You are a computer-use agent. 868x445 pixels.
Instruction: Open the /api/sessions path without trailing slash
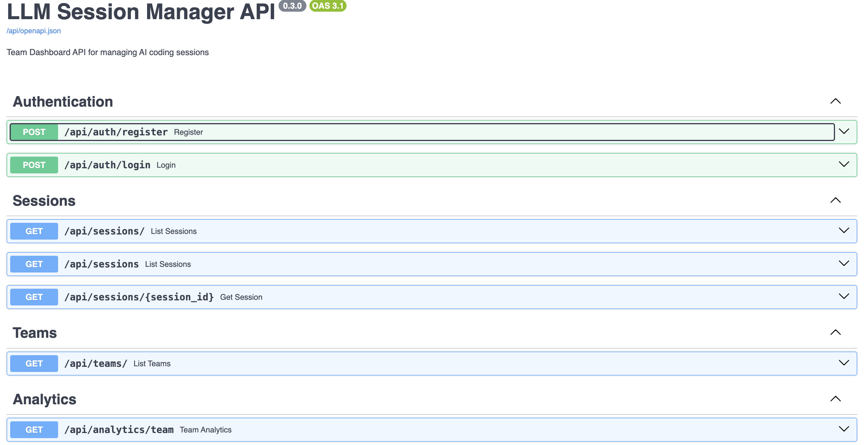click(102, 264)
